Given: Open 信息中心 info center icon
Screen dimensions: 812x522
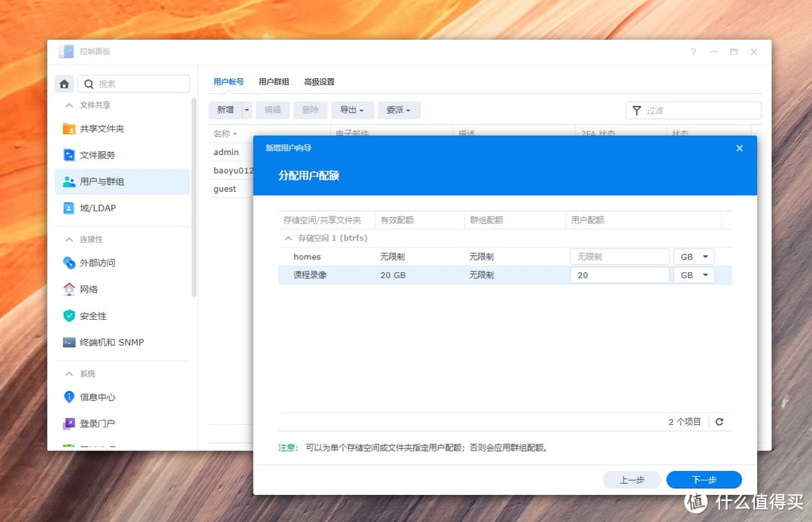Looking at the screenshot, I should click(69, 396).
